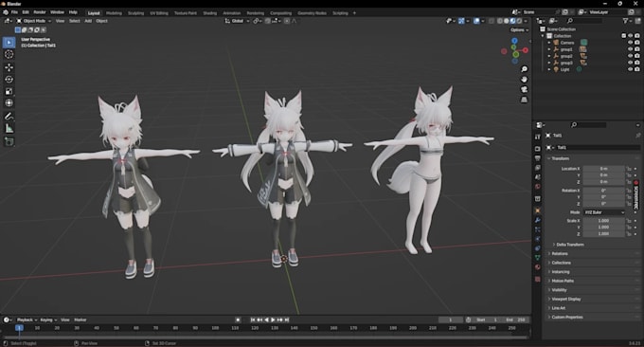The image size is (644, 347).
Task: Choose the Add Cube tool
Action: click(9, 142)
